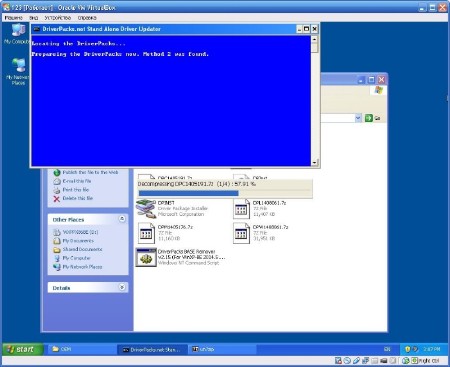Click the console window title bar icon
Image resolution: width=450 pixels, height=367 pixels.
[37, 29]
